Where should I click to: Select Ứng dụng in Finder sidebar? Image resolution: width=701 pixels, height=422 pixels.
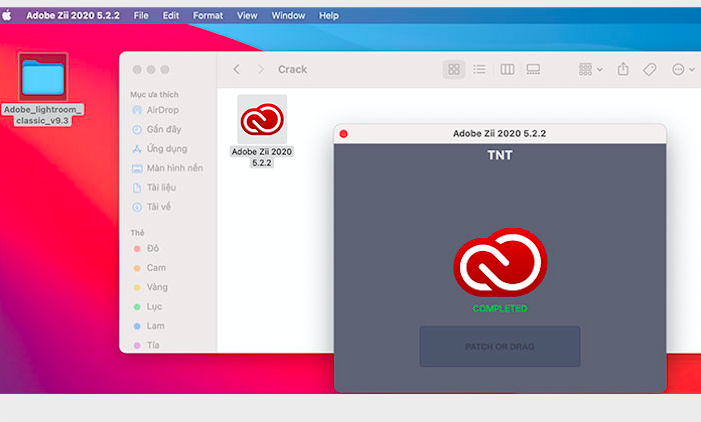pos(160,148)
